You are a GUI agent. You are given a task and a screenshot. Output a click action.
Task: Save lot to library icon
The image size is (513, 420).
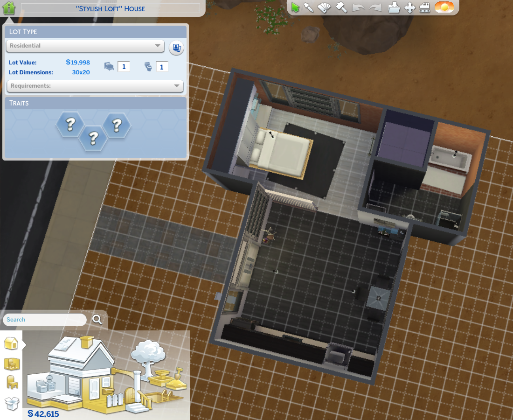[x=394, y=7]
